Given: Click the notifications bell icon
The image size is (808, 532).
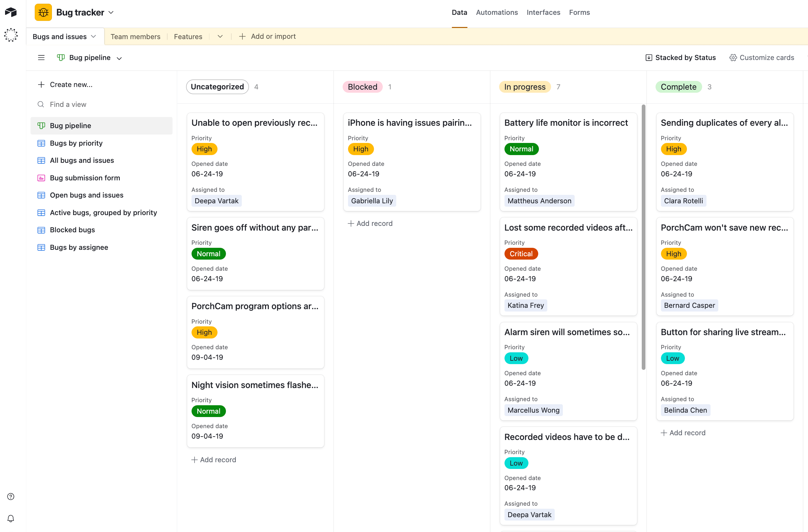Looking at the screenshot, I should coord(10,518).
